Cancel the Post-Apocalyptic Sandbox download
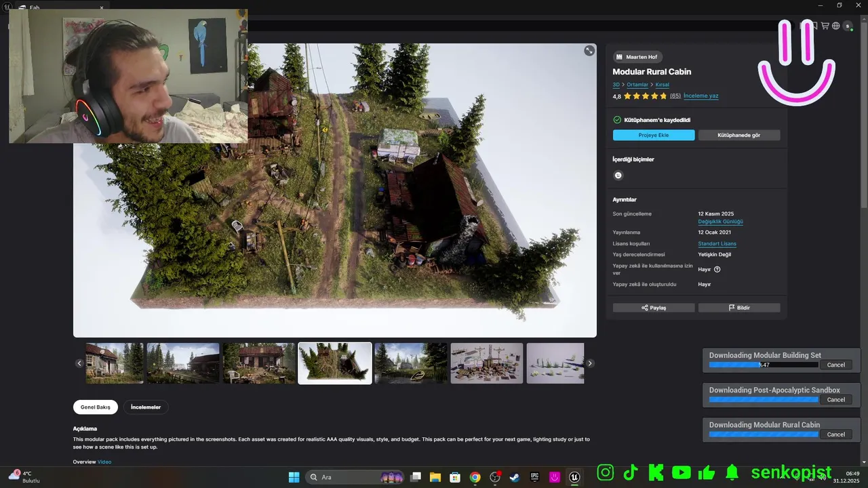 point(836,400)
